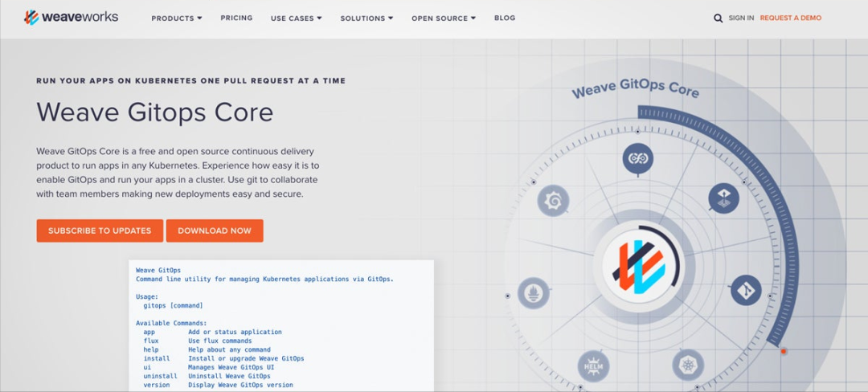Click the Request a Demo link
This screenshot has width=868, height=392.
[791, 18]
